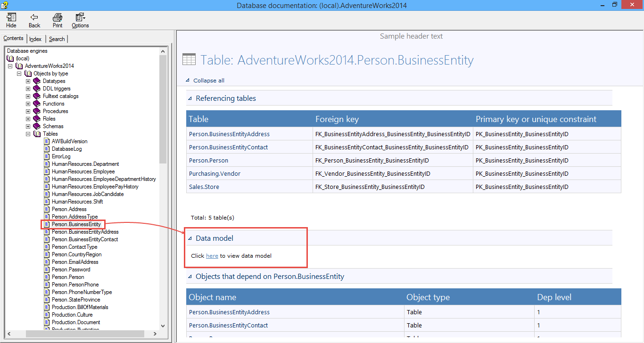Screen dimensions: 644x343
Task: Collapse Objects that depend on Person.BusinessEntity section
Action: (x=190, y=277)
